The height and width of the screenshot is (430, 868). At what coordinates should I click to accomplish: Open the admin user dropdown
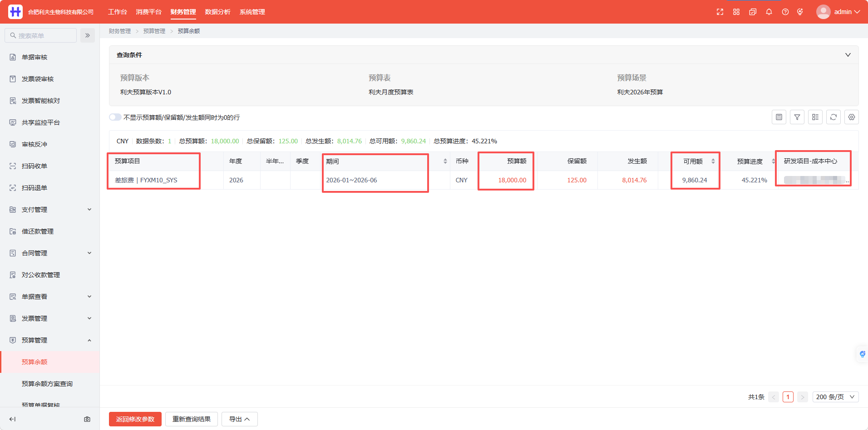[838, 12]
